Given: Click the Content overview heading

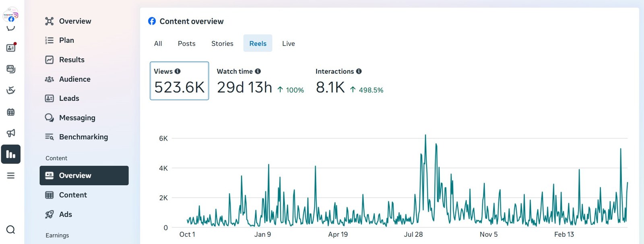Looking at the screenshot, I should [x=192, y=21].
